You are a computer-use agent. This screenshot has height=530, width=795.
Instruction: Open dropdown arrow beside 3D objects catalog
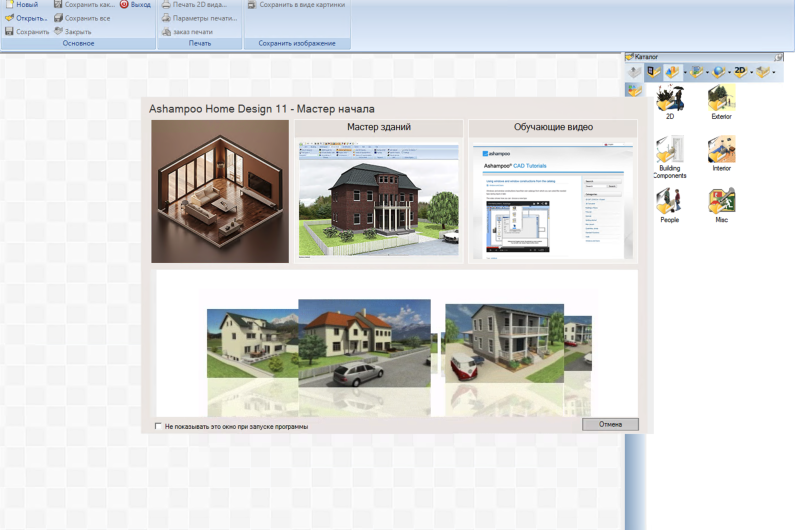coord(685,73)
